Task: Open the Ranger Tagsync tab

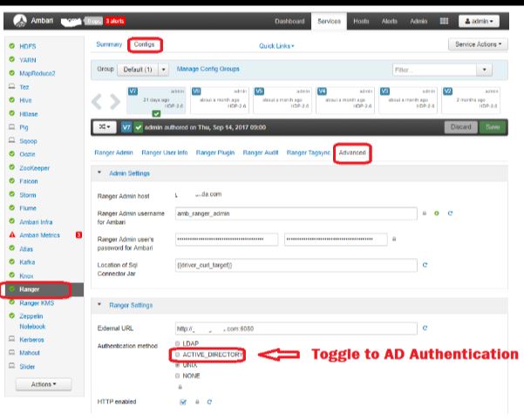Action: 308,152
